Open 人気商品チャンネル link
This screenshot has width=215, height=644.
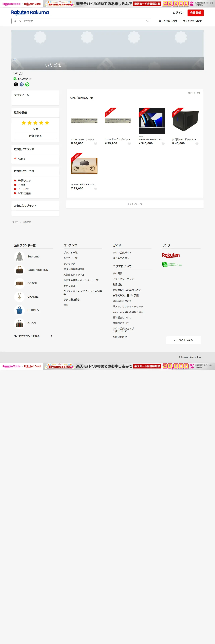tap(74, 275)
